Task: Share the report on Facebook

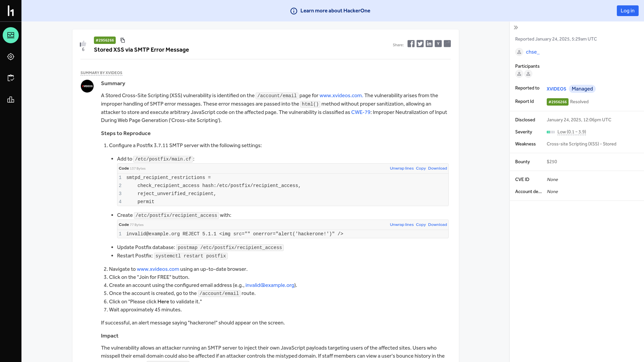Action: coord(411,44)
